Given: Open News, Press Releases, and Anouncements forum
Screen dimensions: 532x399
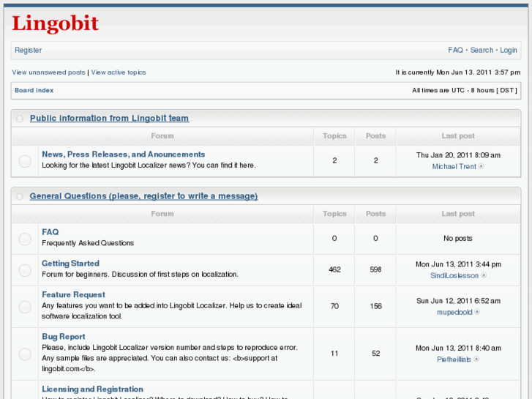Looking at the screenshot, I should pyautogui.click(x=123, y=154).
